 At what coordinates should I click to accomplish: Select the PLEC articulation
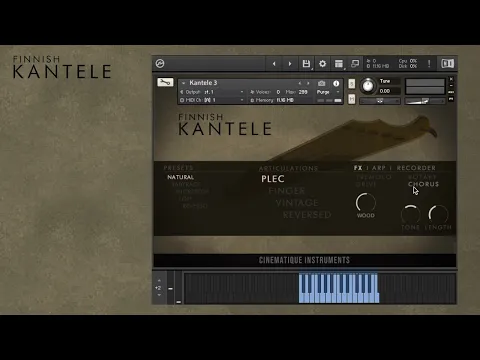point(273,179)
